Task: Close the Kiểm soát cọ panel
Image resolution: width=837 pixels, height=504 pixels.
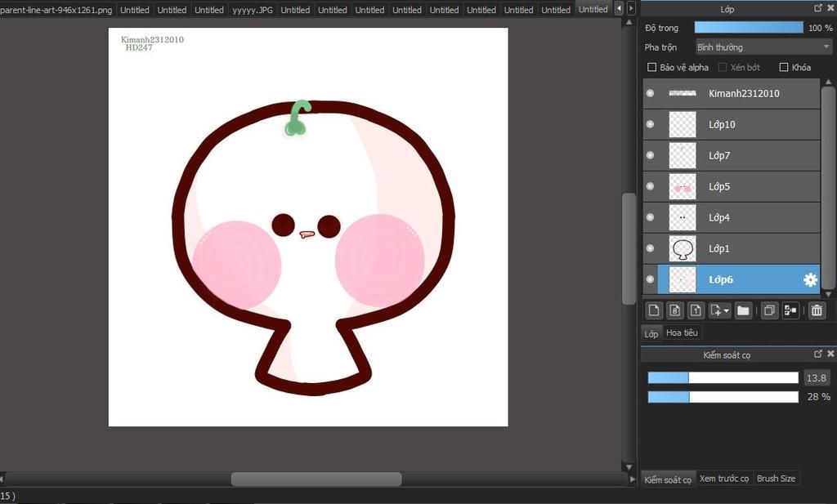Action: point(830,354)
